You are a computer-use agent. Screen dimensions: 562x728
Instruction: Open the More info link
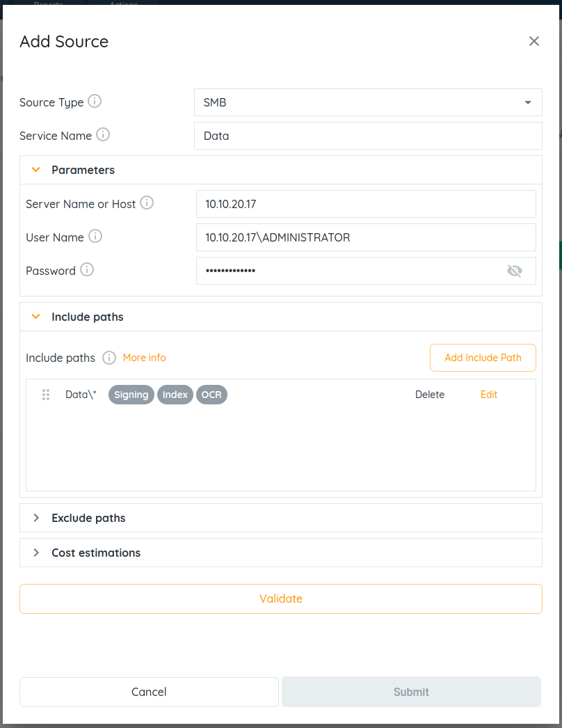point(145,358)
